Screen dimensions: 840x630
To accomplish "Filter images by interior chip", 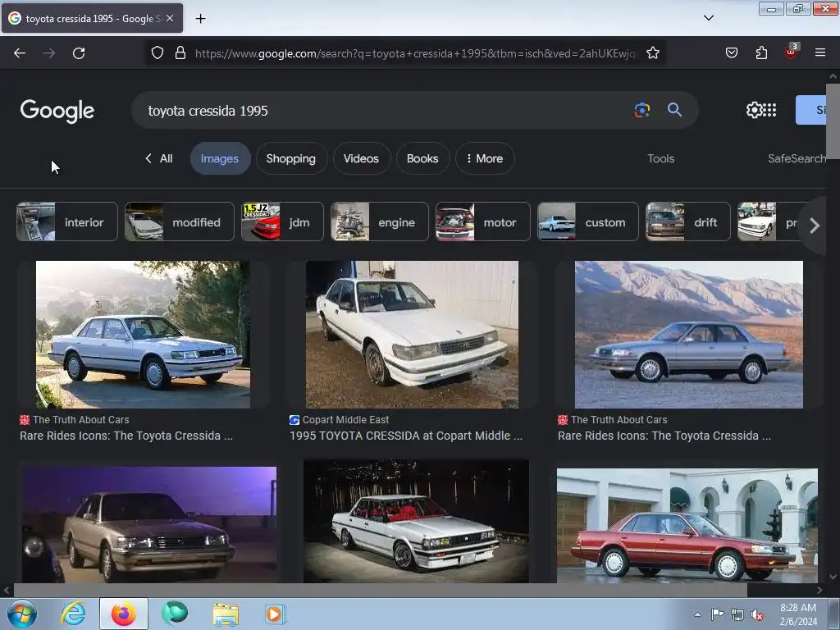I will 67,221.
